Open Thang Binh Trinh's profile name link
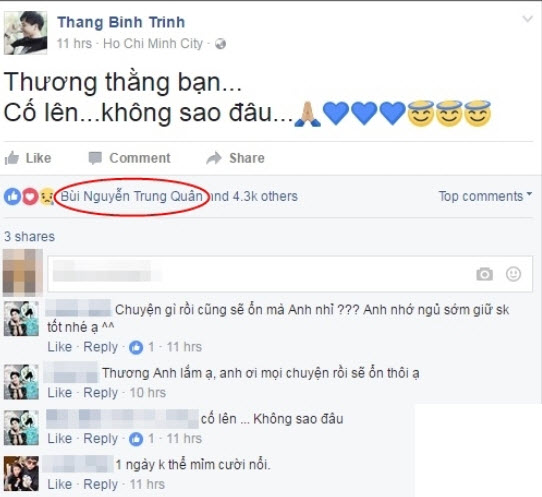Screen dimensions: 542x497 121,22
